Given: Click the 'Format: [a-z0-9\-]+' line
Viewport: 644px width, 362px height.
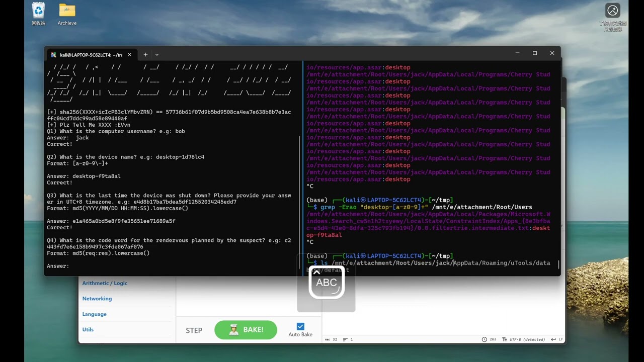Looking at the screenshot, I should [x=77, y=163].
